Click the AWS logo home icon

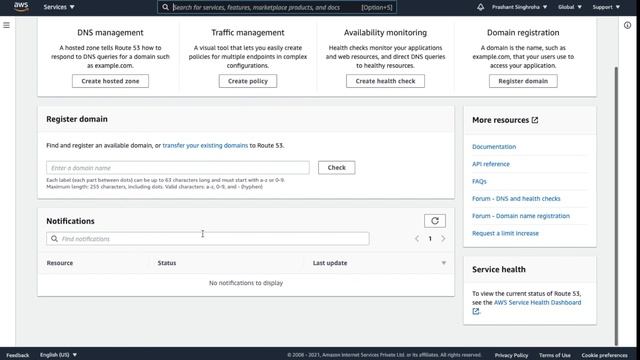tap(21, 7)
